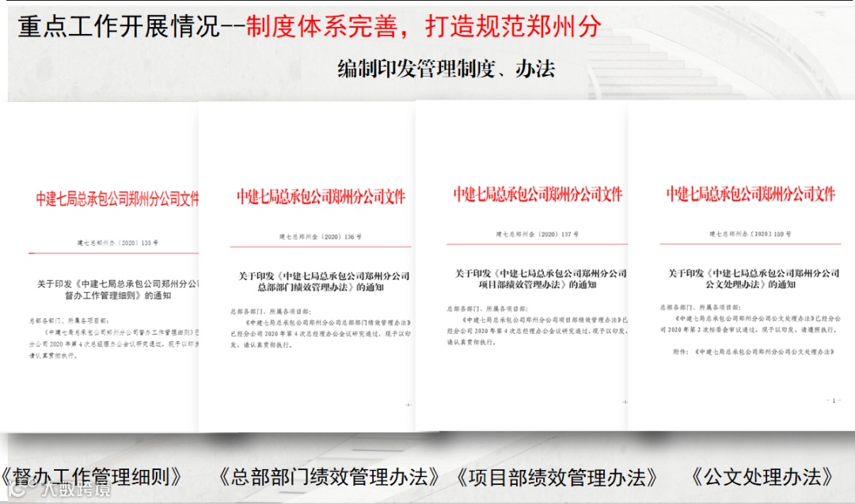The width and height of the screenshot is (855, 504).
Task: Click the caption '《项目部绩效管理办法》'
Action: 557,477
